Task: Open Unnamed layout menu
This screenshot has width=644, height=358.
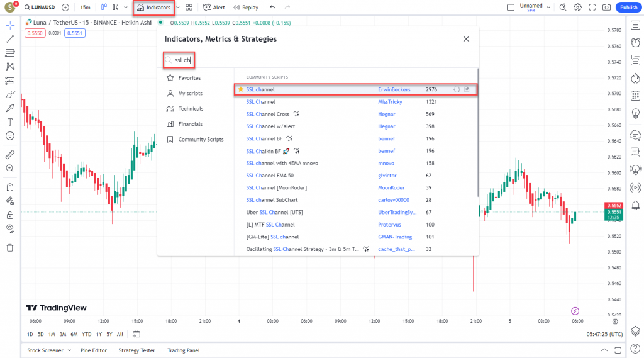Action: (535, 7)
